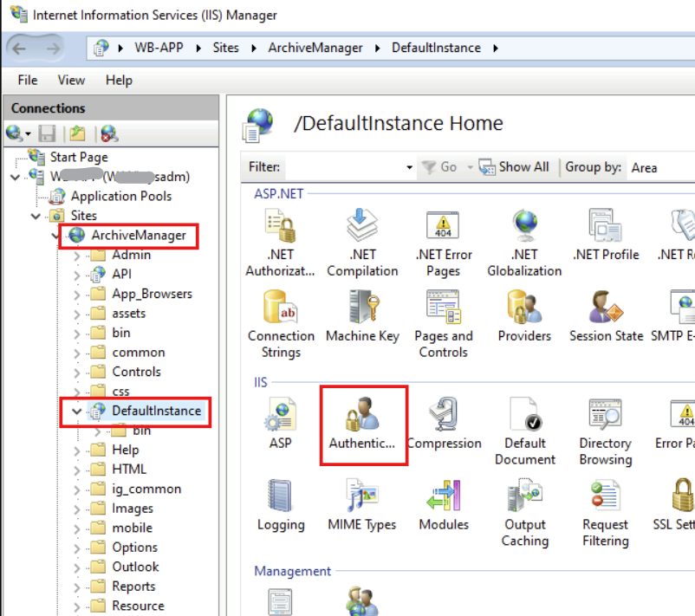The width and height of the screenshot is (695, 616).
Task: Expand the Controls folder node
Action: 76,373
